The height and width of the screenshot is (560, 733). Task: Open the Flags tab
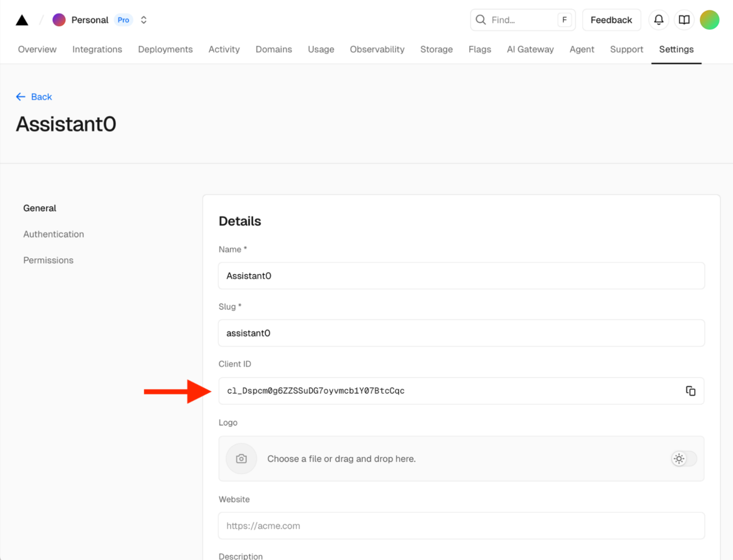pyautogui.click(x=480, y=50)
